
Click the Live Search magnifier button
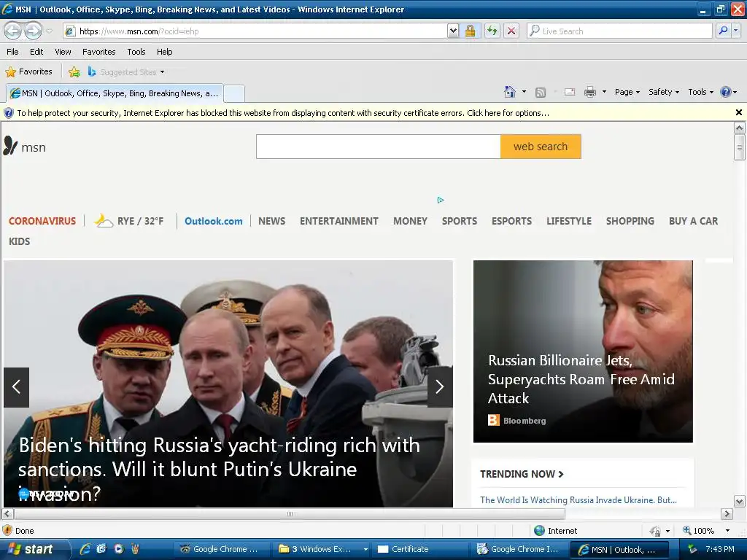(723, 31)
